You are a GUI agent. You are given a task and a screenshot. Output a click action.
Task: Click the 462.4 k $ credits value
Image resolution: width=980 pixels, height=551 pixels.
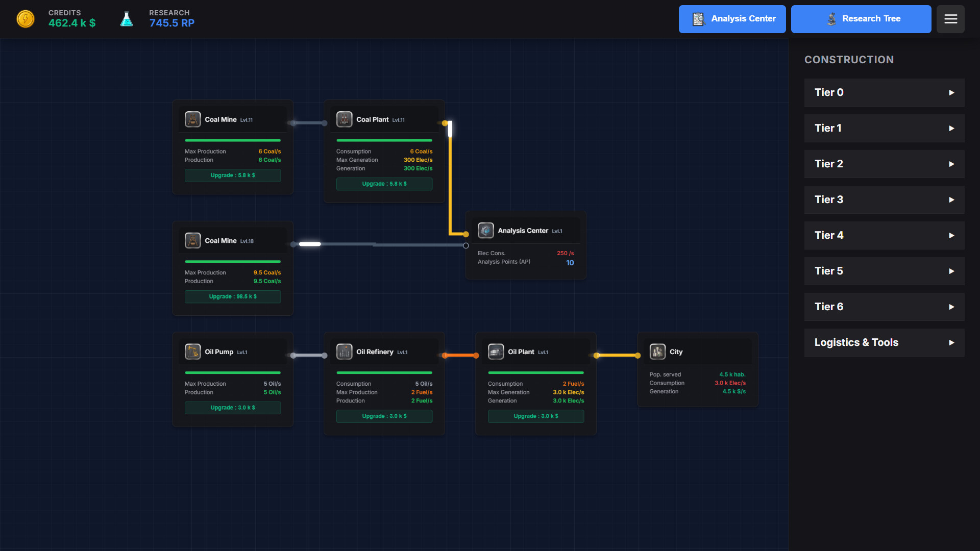pos(72,23)
